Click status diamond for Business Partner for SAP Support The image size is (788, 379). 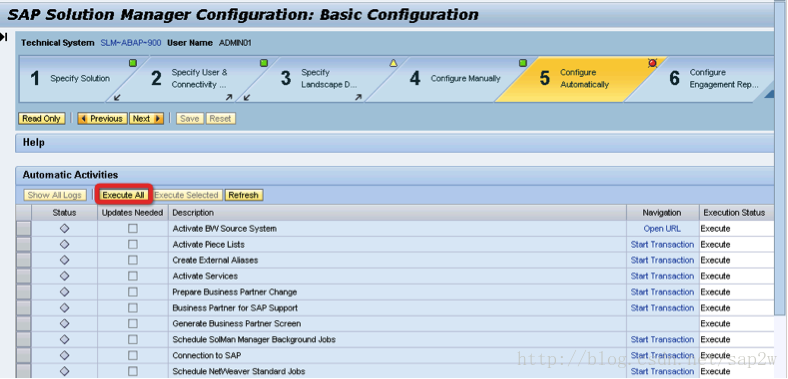64,308
